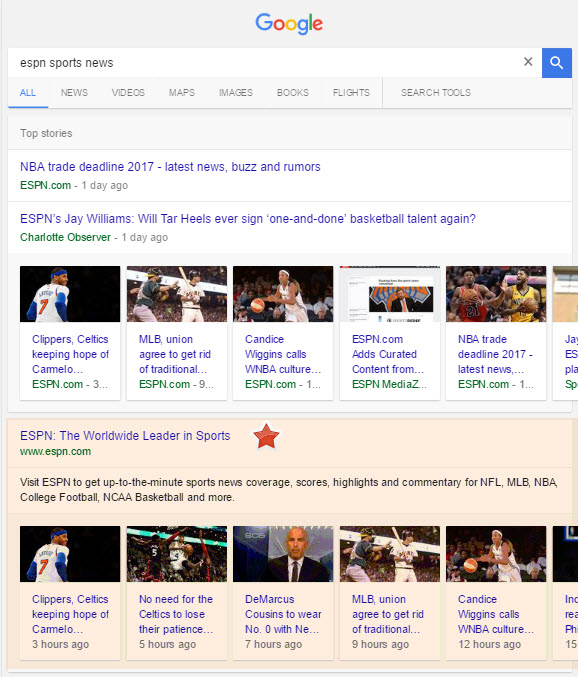Open ESPN's Jay Williams Tar Heels story
This screenshot has height=677, width=578.
tap(248, 219)
